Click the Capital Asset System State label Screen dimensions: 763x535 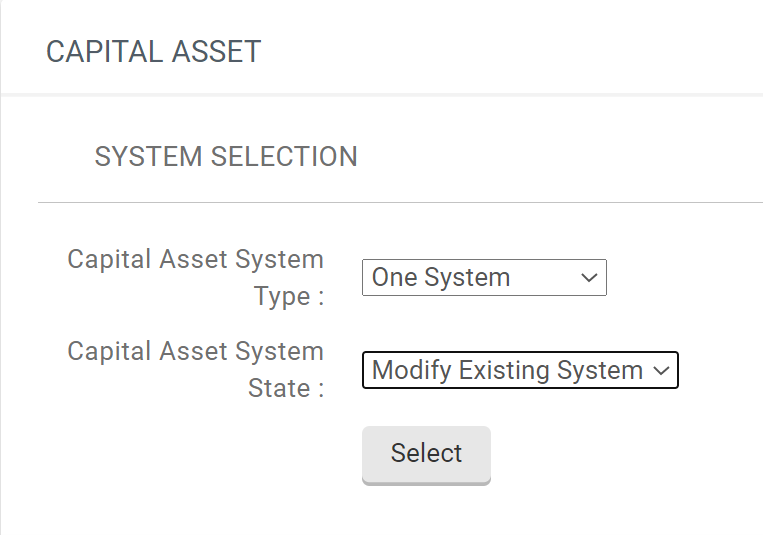(196, 369)
